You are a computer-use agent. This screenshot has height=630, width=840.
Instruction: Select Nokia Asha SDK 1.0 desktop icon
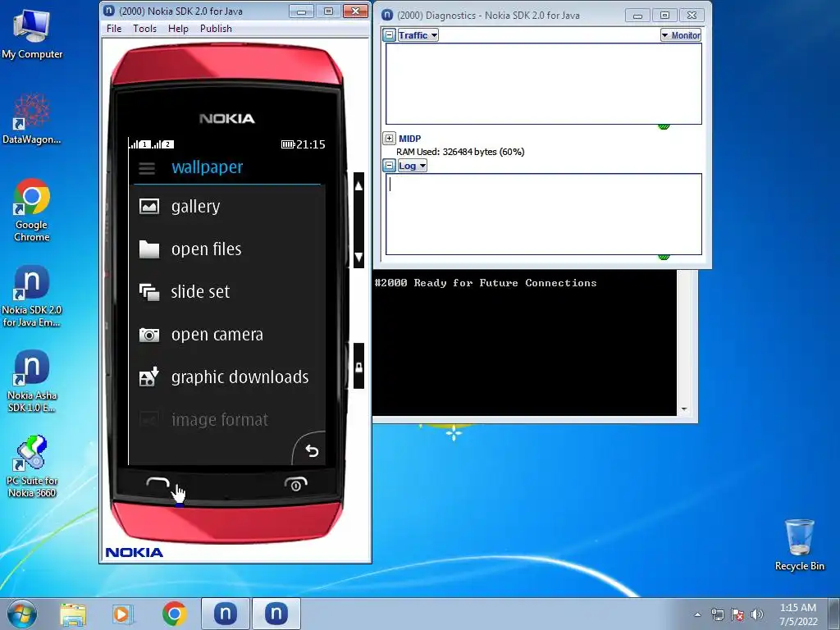(32, 381)
